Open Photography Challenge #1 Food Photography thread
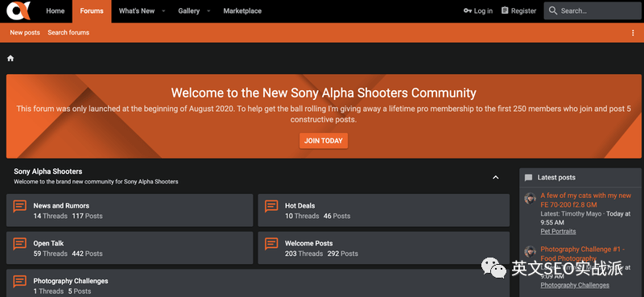The width and height of the screenshot is (644, 297). 583,254
